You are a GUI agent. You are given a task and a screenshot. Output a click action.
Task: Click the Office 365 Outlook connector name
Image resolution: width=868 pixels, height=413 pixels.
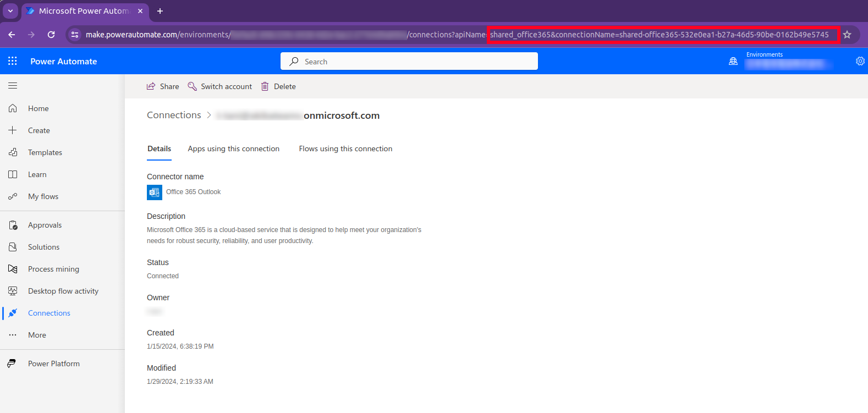(x=194, y=192)
